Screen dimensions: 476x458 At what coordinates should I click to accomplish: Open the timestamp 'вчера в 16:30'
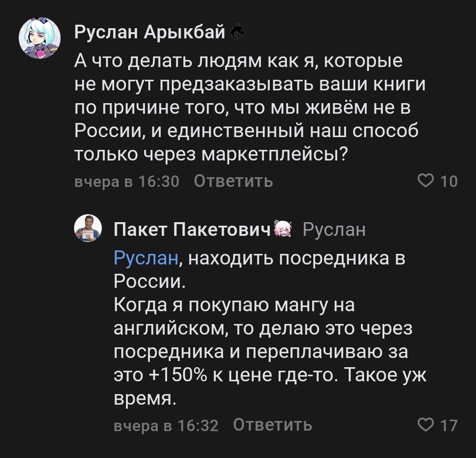click(126, 181)
